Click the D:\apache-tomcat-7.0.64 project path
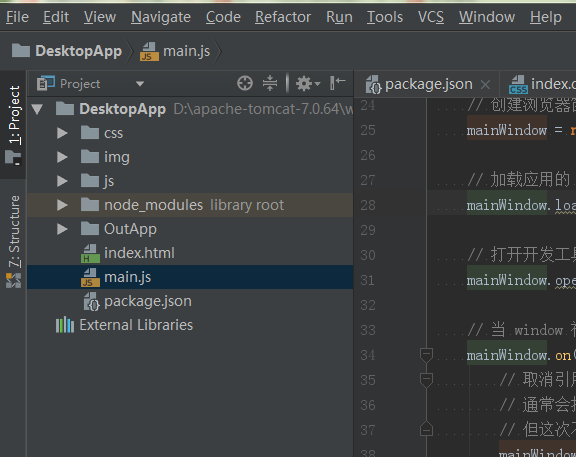The image size is (576, 457). coord(263,109)
